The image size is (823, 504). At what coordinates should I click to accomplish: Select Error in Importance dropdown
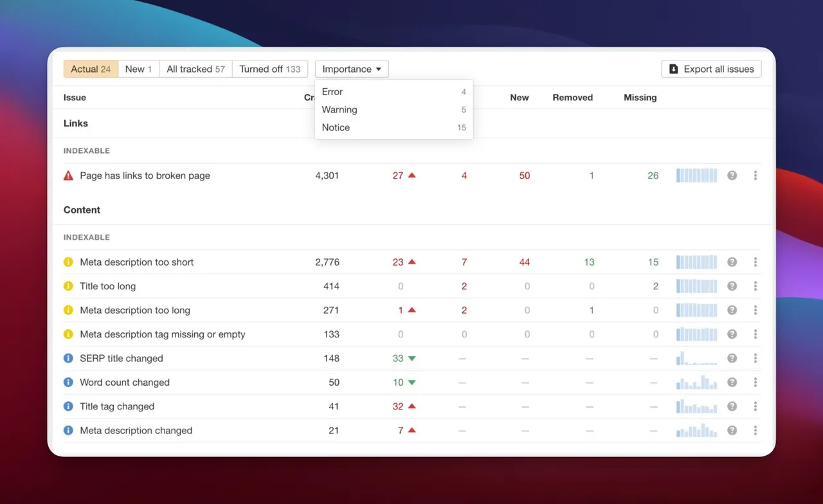(x=394, y=92)
